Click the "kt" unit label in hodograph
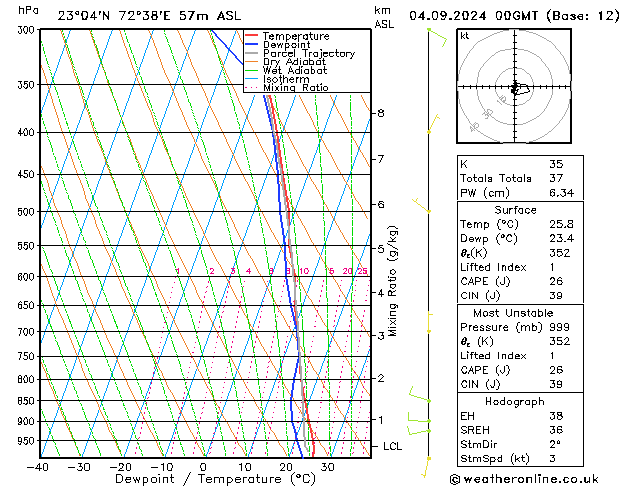Screen dimensions: 629x486 (465, 36)
